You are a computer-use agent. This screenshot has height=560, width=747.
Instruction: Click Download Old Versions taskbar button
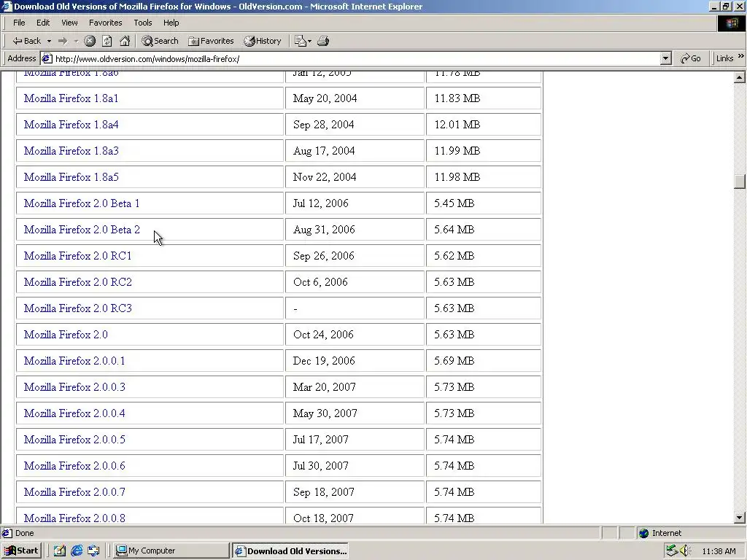(x=290, y=551)
